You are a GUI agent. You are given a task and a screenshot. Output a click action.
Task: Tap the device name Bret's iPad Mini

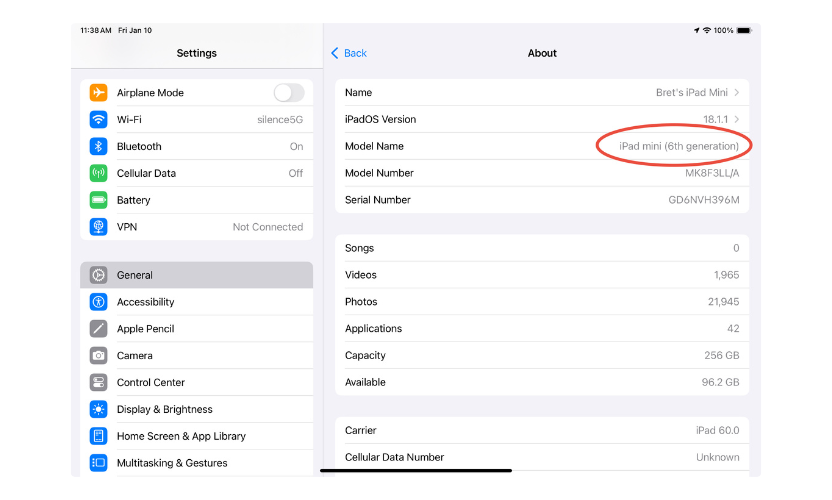coord(691,92)
